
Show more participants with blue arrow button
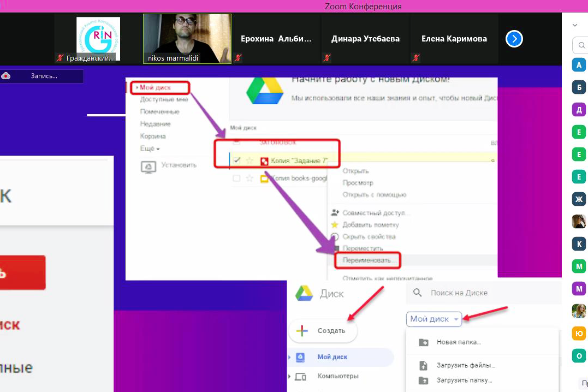point(514,39)
